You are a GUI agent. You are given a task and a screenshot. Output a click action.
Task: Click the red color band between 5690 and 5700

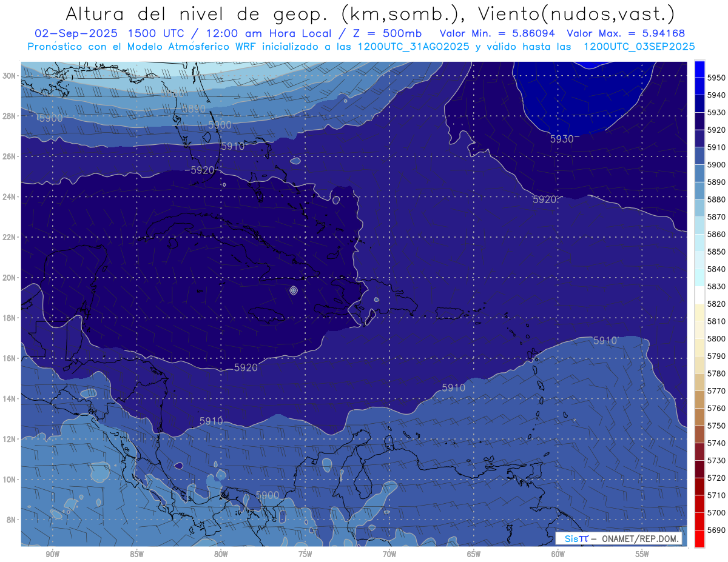coord(699,521)
